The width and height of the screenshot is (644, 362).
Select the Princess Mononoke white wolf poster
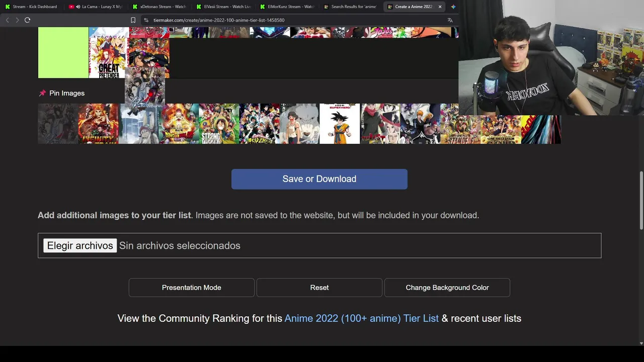click(299, 124)
